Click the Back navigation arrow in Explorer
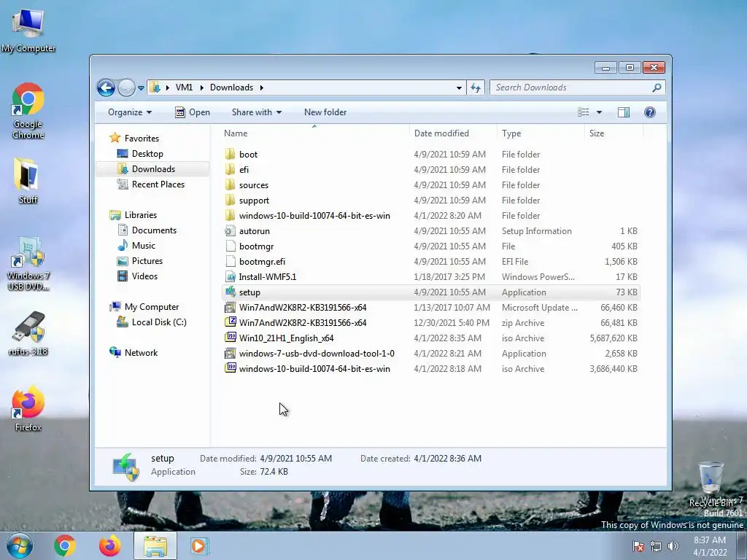The width and height of the screenshot is (747, 560). pyautogui.click(x=106, y=87)
